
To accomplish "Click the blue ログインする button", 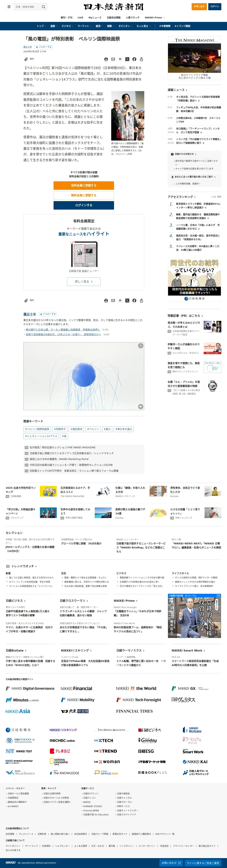I will (x=84, y=205).
